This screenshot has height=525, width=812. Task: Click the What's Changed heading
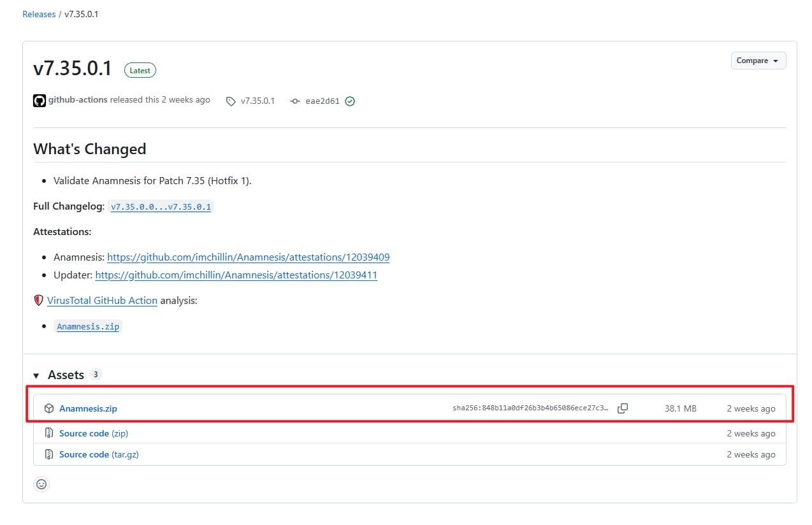click(x=90, y=149)
